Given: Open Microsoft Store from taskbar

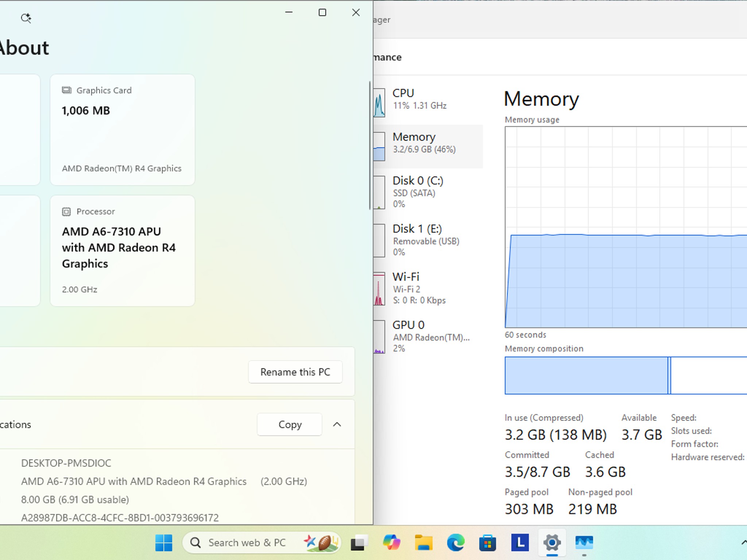Looking at the screenshot, I should tap(488, 543).
